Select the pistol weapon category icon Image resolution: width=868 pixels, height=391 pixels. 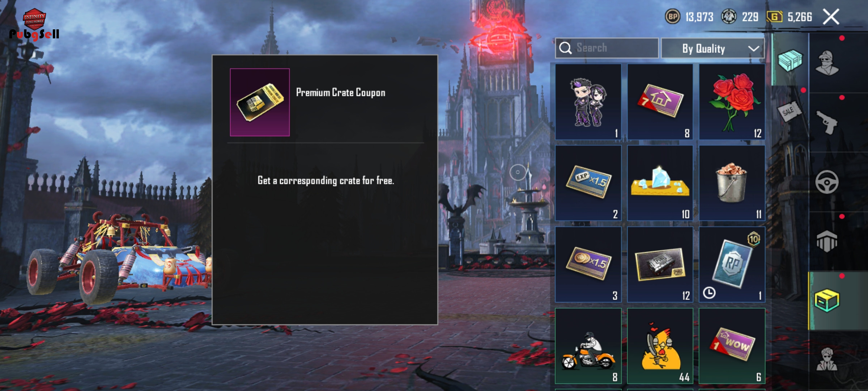click(827, 122)
